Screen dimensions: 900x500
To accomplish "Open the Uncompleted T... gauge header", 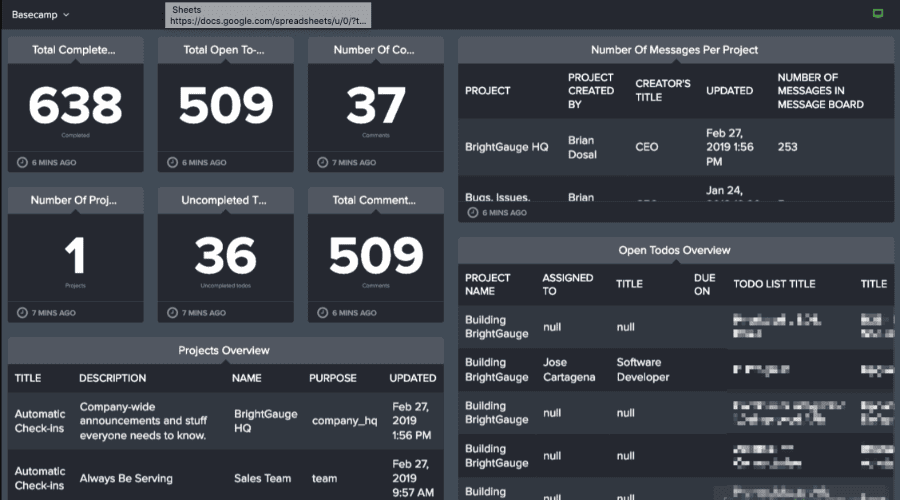I will pos(226,200).
